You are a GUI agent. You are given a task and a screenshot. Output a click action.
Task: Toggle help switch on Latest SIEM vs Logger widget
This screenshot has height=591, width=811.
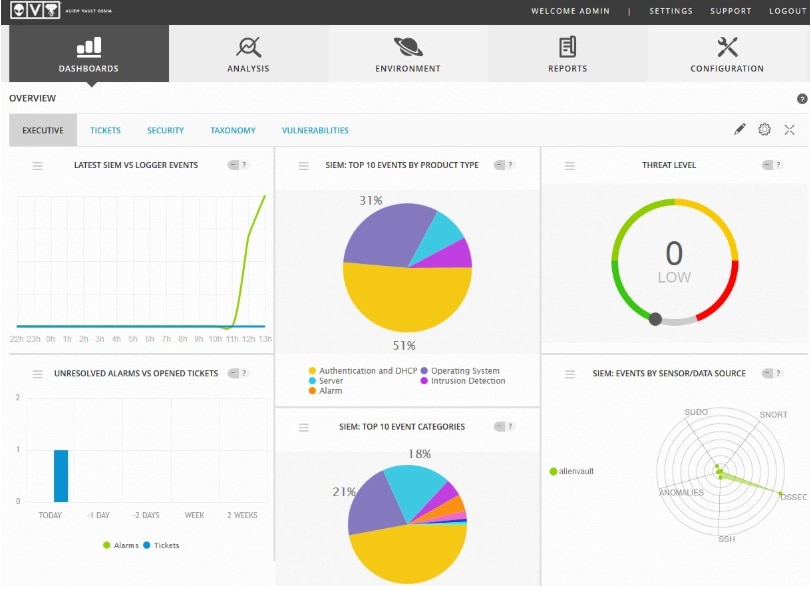pyautogui.click(x=237, y=165)
